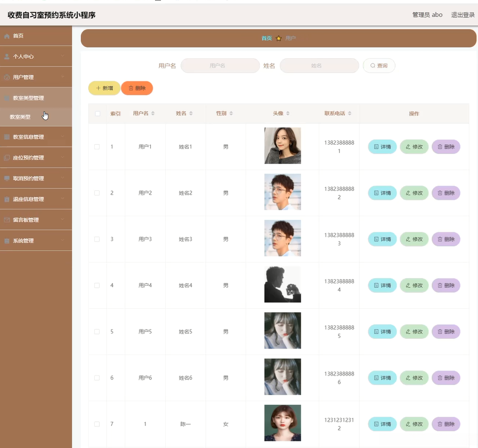The height and width of the screenshot is (448, 478).
Task: Open 详情 for 陈一 row
Action: tap(382, 424)
